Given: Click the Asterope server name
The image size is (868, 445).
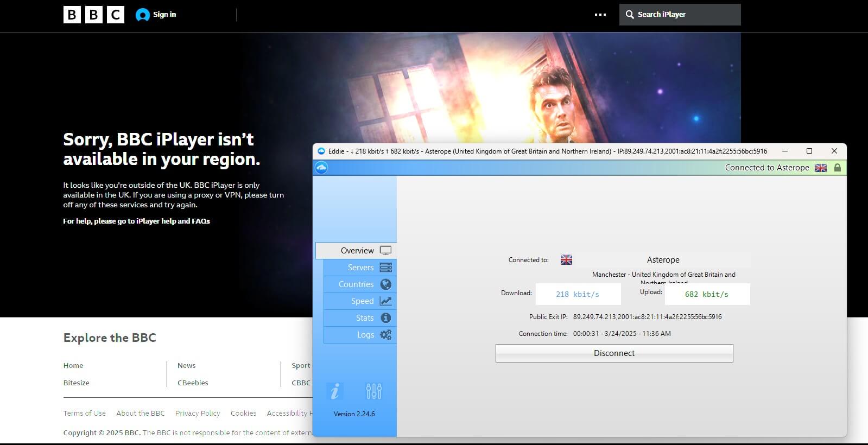Looking at the screenshot, I should tap(663, 260).
